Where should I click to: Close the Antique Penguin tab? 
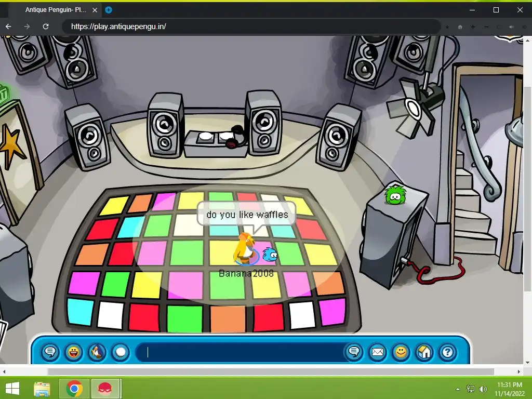click(x=95, y=10)
